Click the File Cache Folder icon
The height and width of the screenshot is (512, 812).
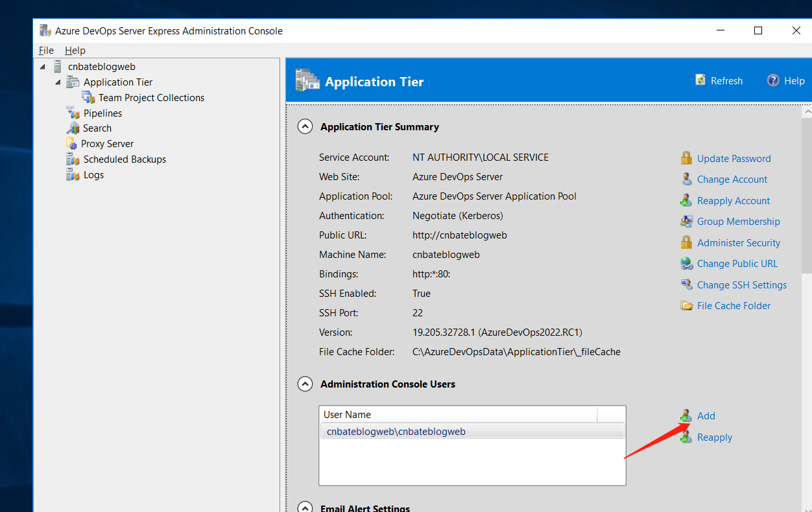[x=686, y=306]
